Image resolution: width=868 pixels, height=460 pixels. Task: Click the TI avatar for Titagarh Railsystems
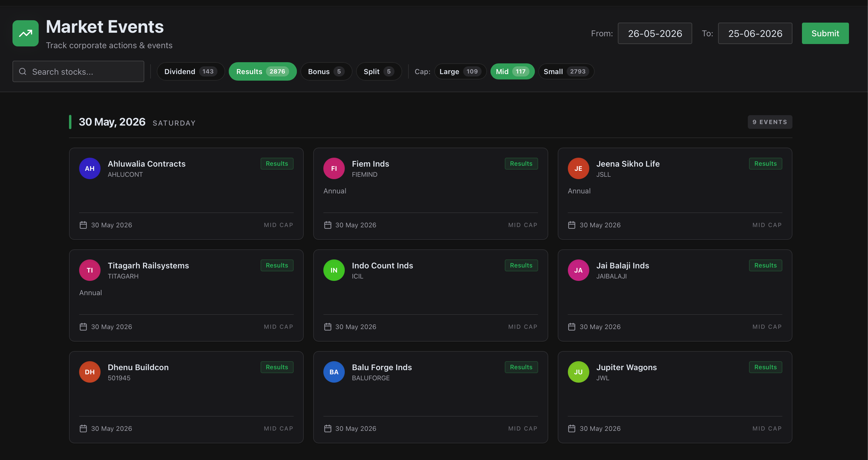click(90, 270)
